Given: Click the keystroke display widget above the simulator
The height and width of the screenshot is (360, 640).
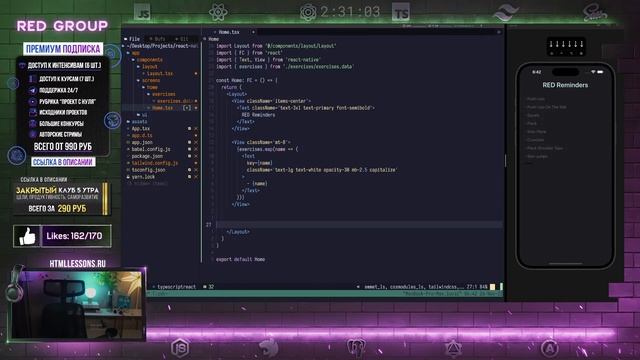Looking at the screenshot, I should [566, 47].
